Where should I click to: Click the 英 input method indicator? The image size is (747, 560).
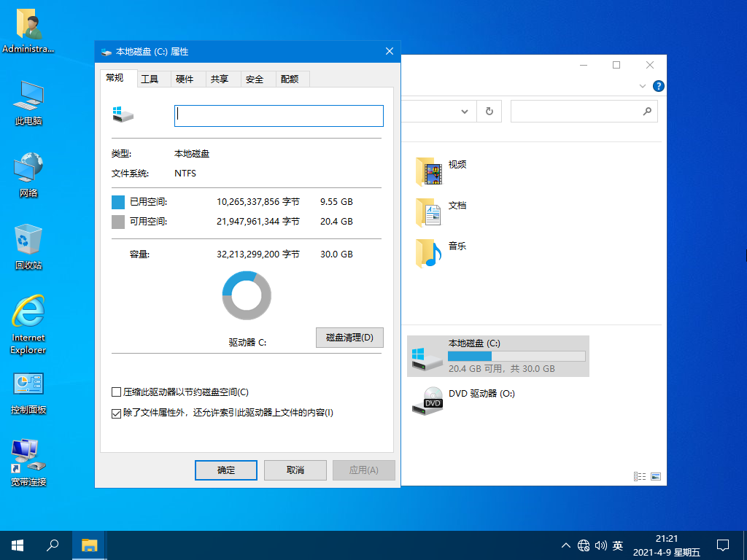click(x=618, y=545)
